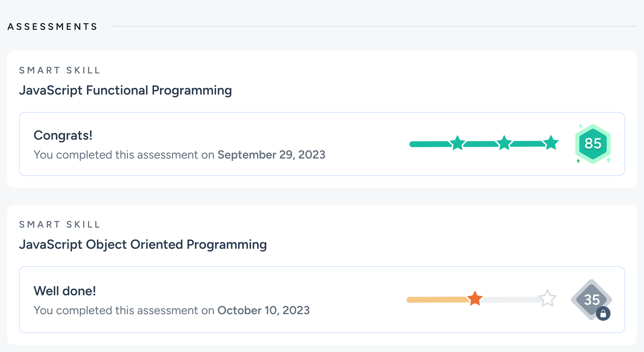644x352 pixels.
Task: Click the gray unfilled progress bar segment
Action: point(510,300)
